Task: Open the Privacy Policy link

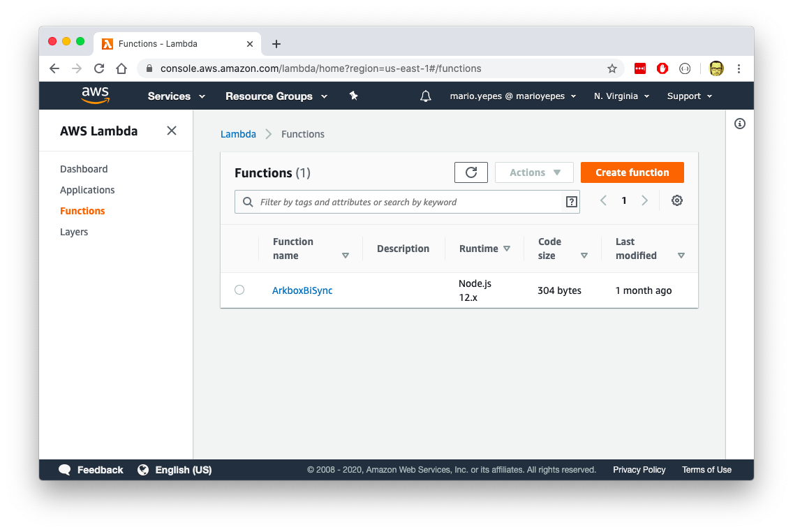Action: pyautogui.click(x=639, y=470)
